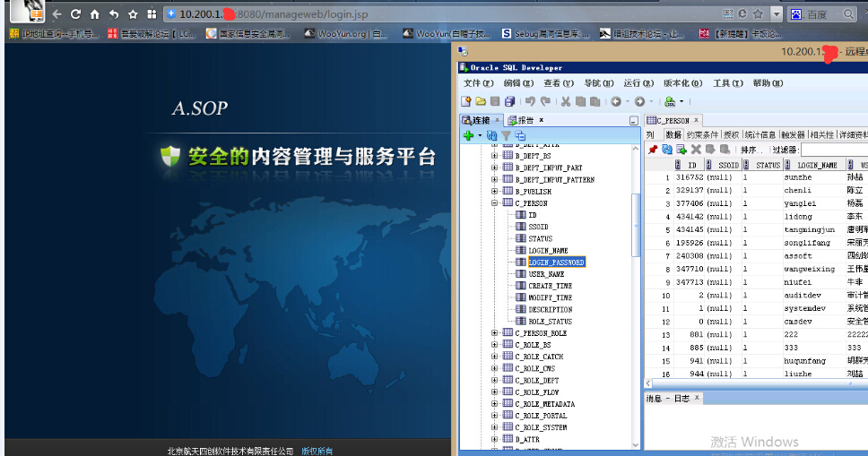This screenshot has width=868, height=456.
Task: Click the 版权所有 link on login page
Action: (317, 451)
